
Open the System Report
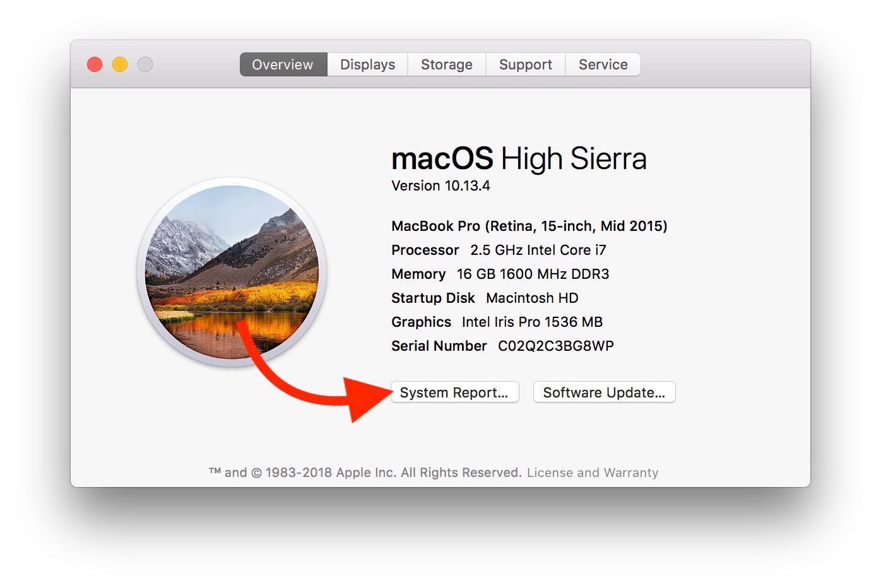coord(454,392)
